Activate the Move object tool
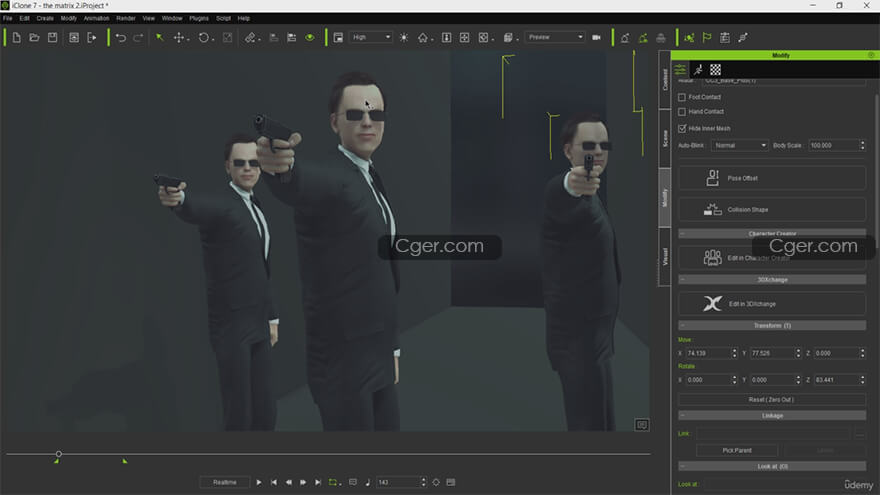 coord(180,38)
